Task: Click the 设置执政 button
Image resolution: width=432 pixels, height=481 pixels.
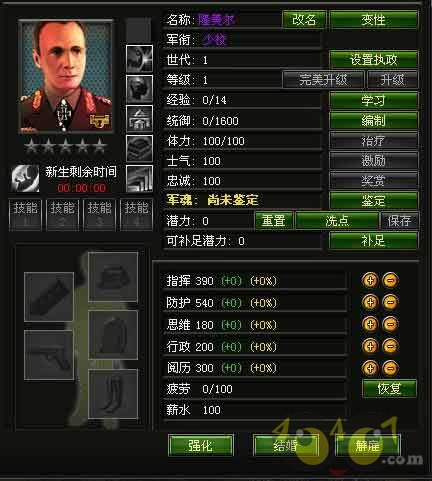Action: point(373,60)
